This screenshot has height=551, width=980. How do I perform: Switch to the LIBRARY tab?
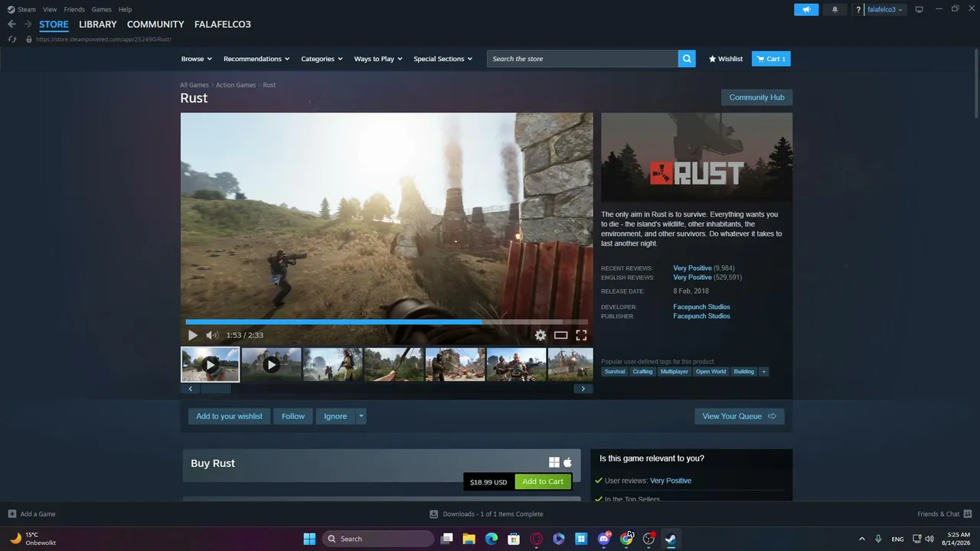[x=98, y=24]
